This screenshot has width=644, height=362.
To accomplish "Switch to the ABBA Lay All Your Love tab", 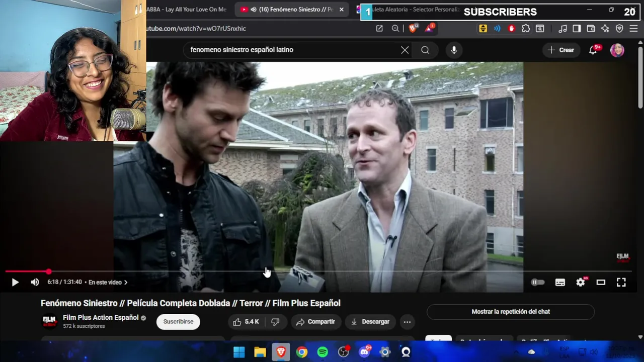I will 186,10.
